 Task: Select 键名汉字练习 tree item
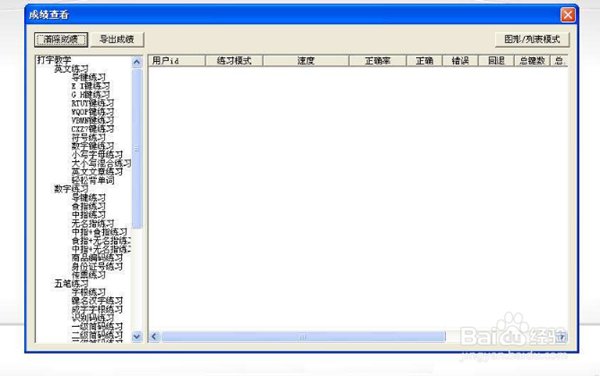point(97,301)
